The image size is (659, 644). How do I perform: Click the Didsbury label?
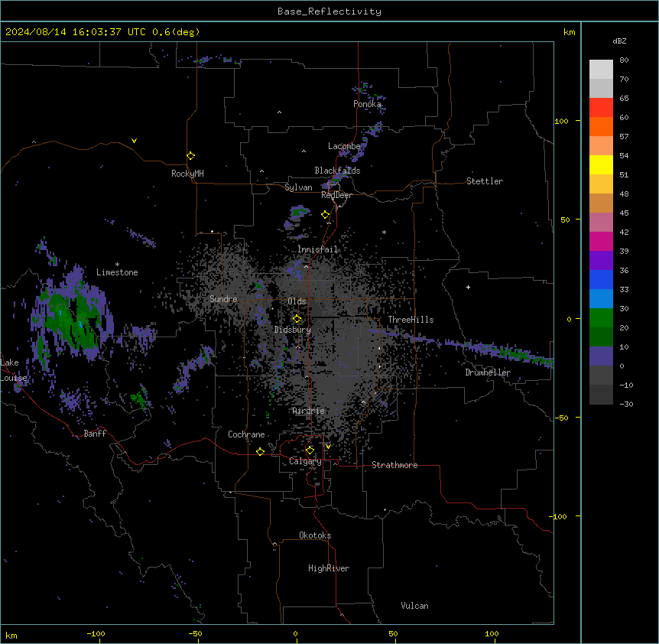(293, 330)
